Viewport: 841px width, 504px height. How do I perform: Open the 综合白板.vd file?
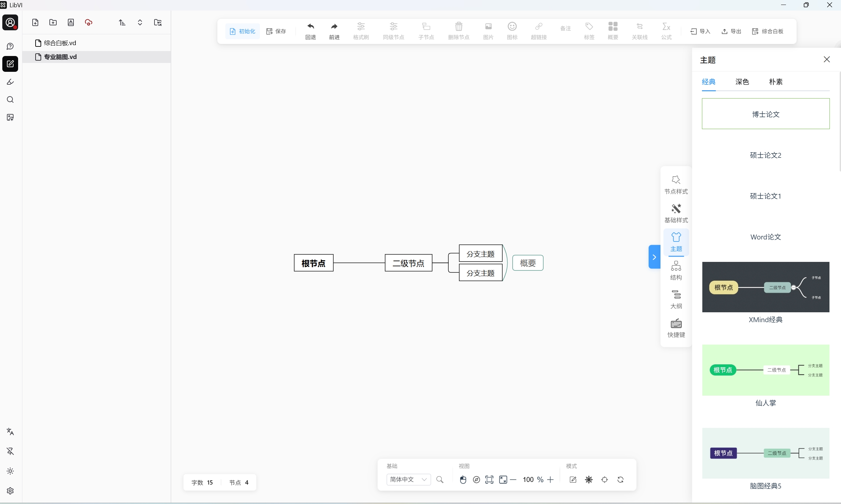[97, 43]
